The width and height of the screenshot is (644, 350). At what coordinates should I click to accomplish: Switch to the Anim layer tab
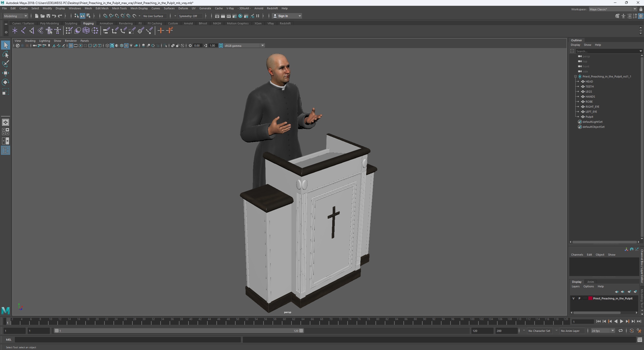[x=590, y=282]
